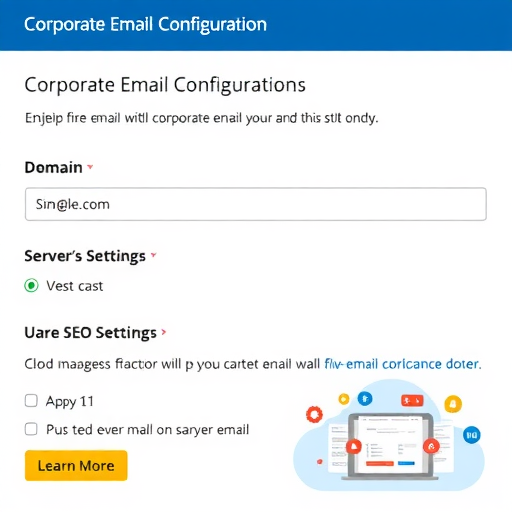
Task: Open the flv-email coricance doter link
Action: tap(403, 364)
